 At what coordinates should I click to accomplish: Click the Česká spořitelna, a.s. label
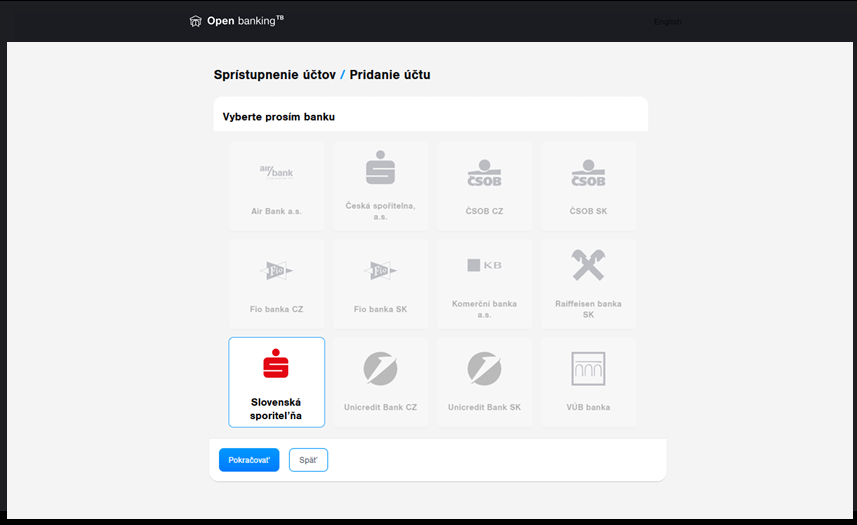380,211
